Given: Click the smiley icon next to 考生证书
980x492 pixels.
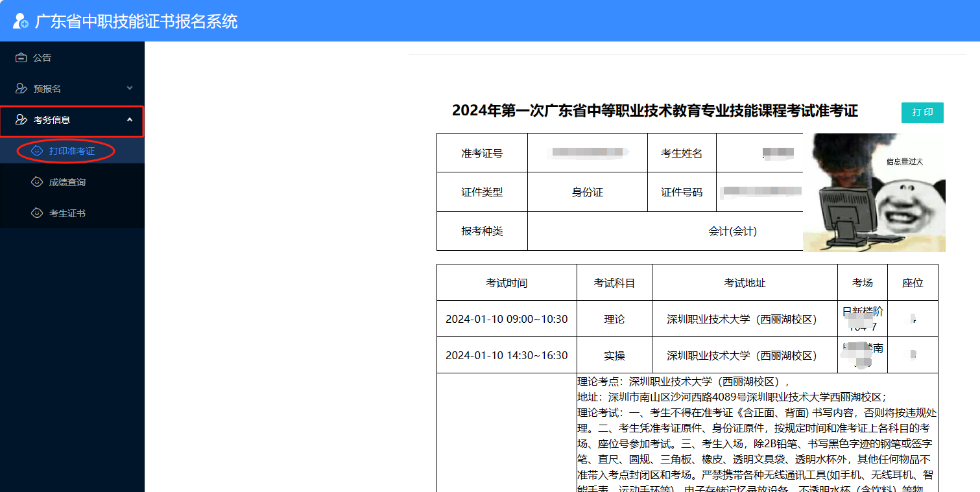Looking at the screenshot, I should (x=37, y=213).
